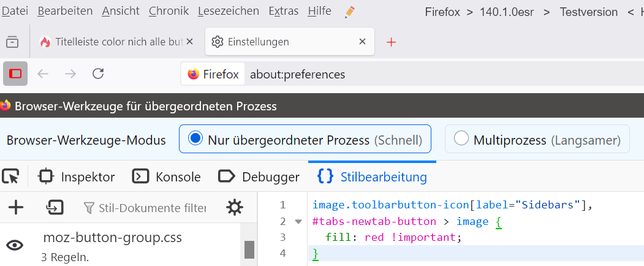Click the stylesheet list scrollbar thumb

point(249,249)
